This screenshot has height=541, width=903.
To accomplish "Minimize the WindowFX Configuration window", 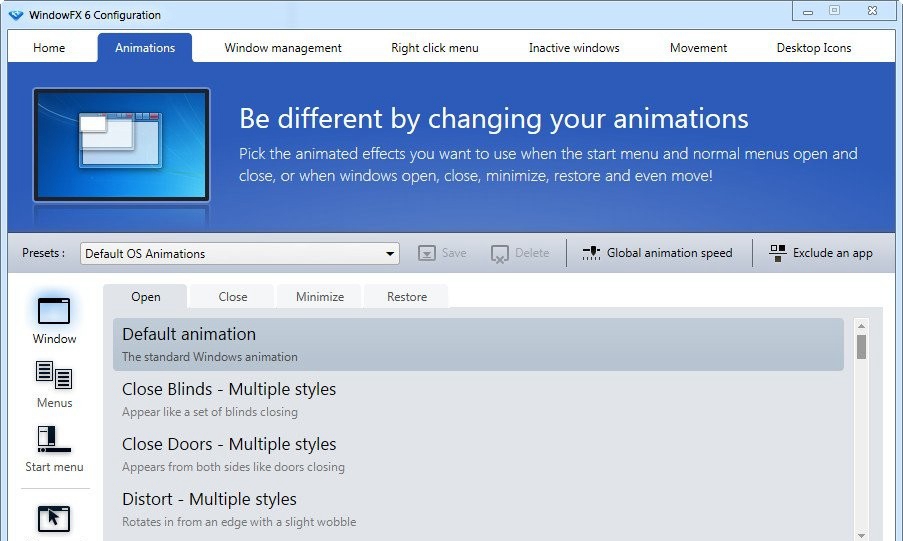I will click(808, 12).
